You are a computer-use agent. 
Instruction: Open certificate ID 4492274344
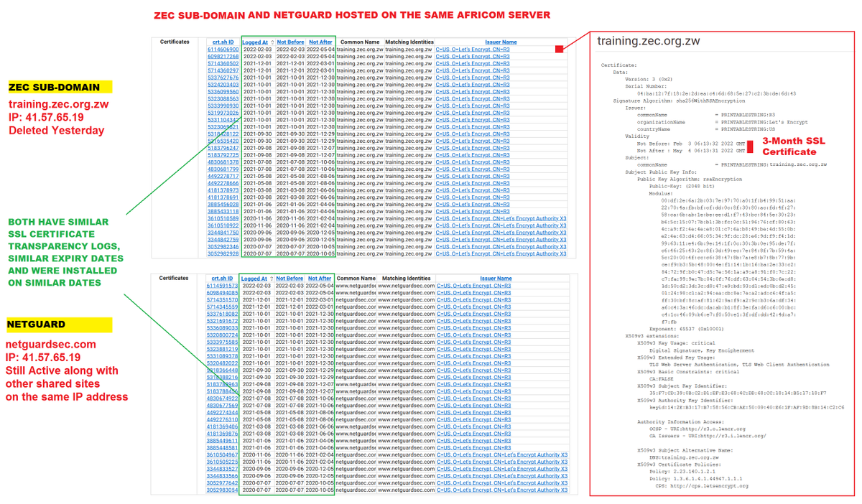coord(223,412)
